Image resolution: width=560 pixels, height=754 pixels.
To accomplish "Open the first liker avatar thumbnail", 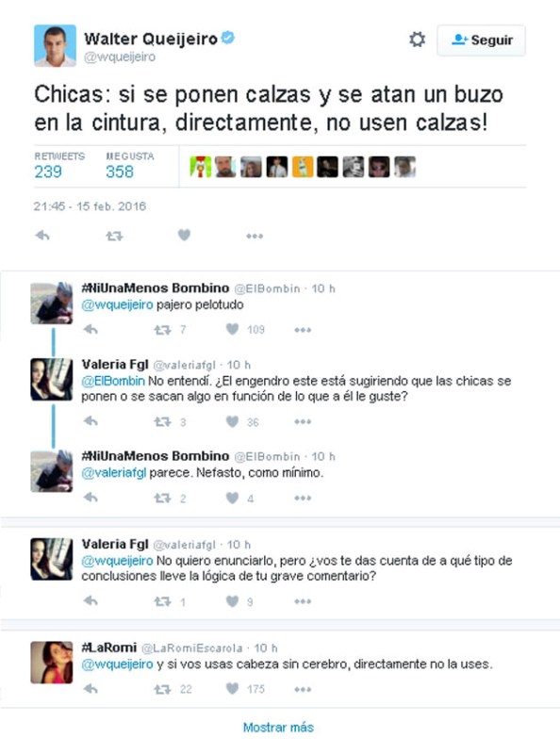I will tap(200, 167).
